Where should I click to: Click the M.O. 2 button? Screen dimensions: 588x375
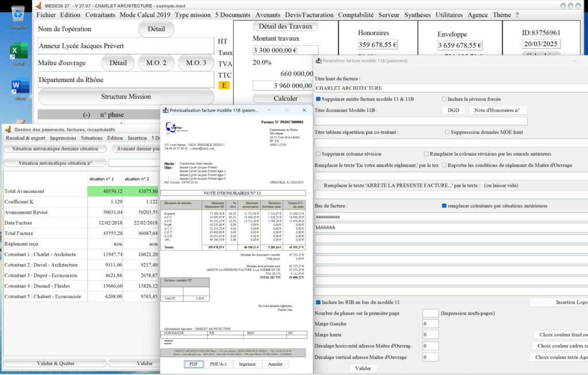point(156,63)
